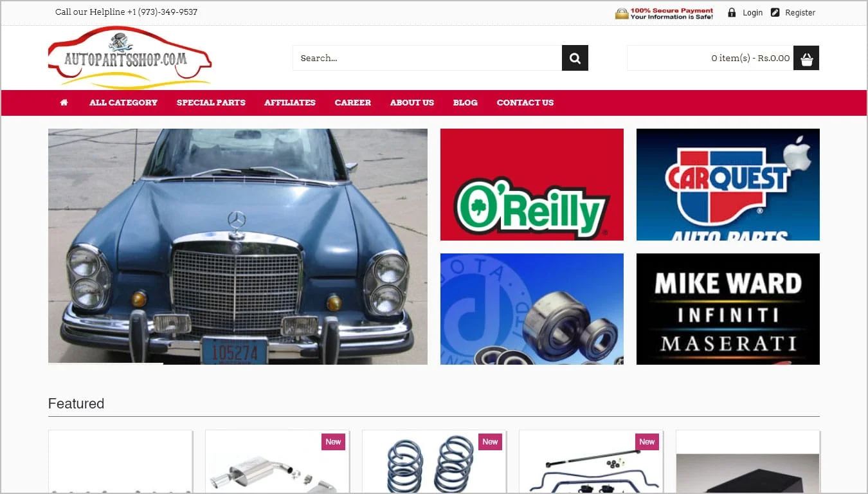Open the Special Parts menu item
Image resolution: width=868 pixels, height=494 pixels.
211,102
